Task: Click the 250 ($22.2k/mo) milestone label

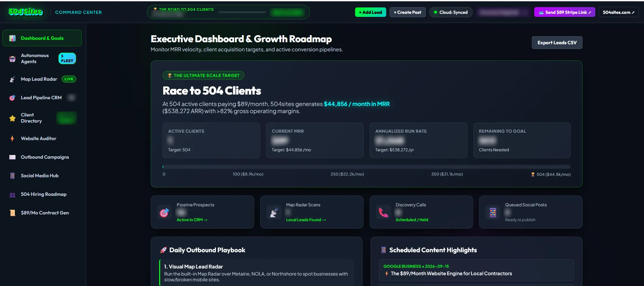Action: click(347, 174)
